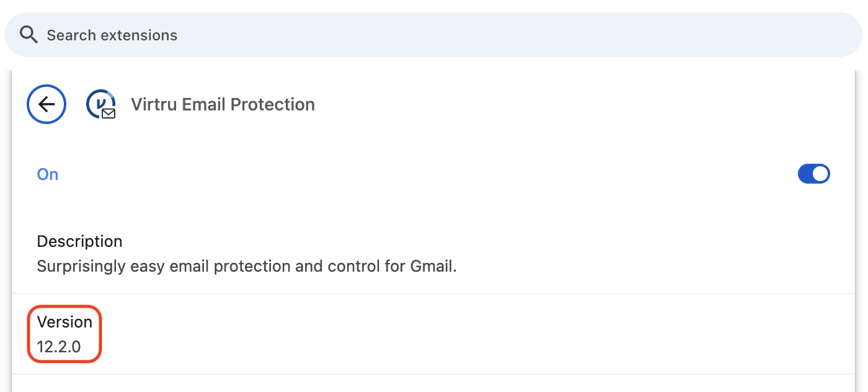Select the version number 12.2.0
The height and width of the screenshot is (392, 868).
pos(59,347)
